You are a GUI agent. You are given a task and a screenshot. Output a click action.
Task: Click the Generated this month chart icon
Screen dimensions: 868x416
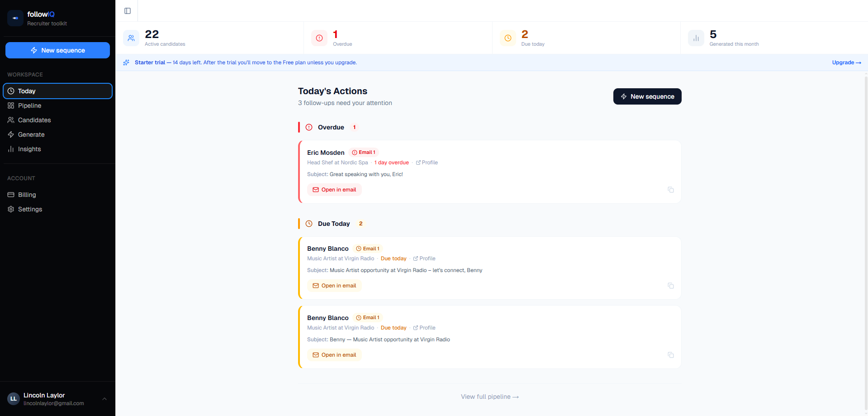(696, 38)
